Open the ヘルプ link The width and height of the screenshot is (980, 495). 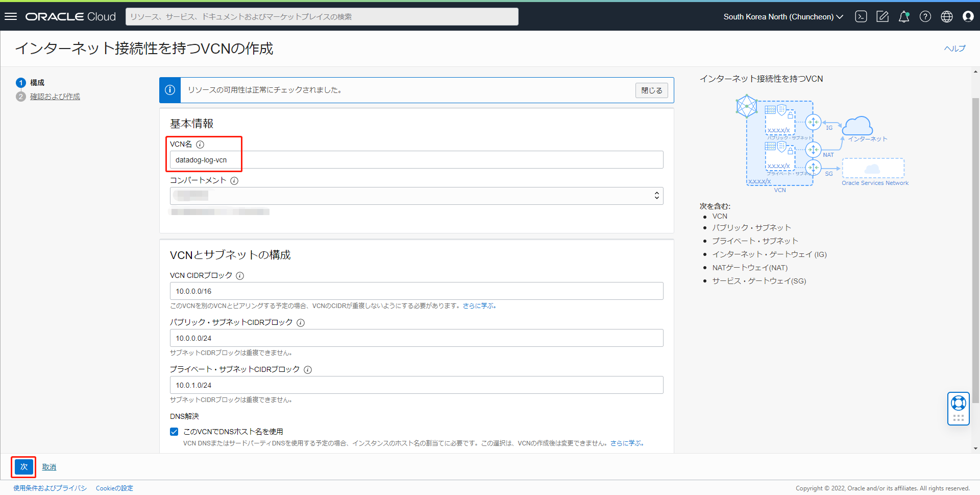coord(954,49)
